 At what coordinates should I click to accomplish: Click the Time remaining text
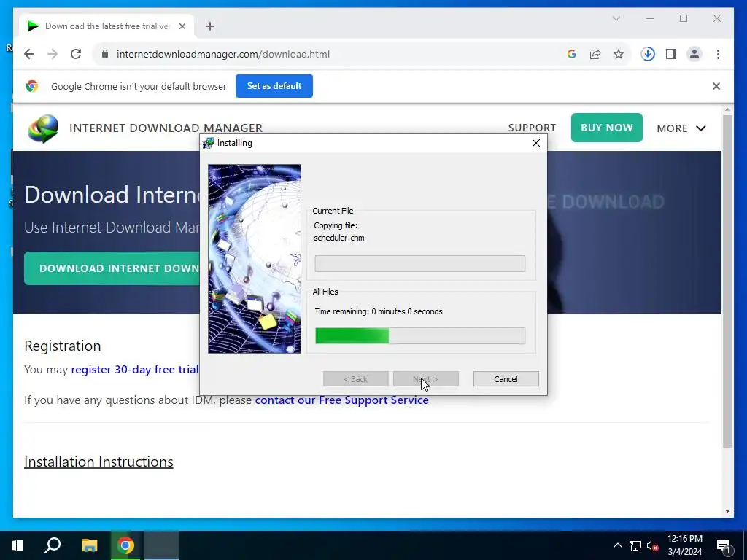coord(379,311)
